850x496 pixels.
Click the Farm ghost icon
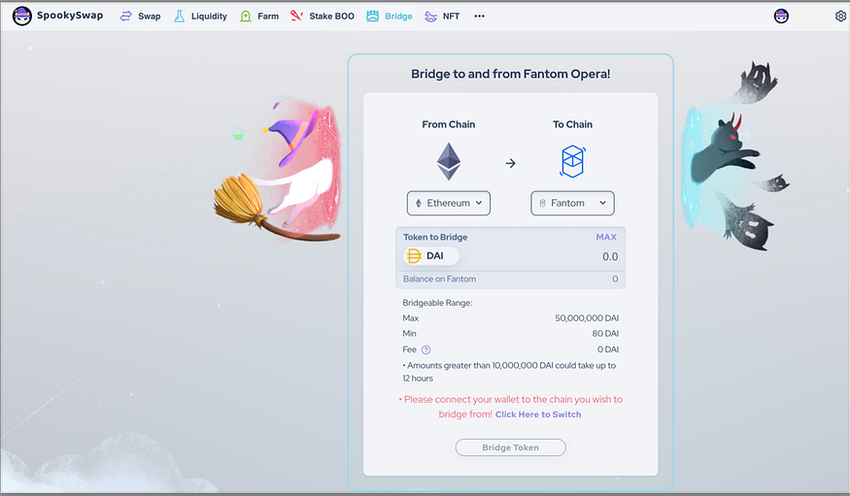point(246,16)
